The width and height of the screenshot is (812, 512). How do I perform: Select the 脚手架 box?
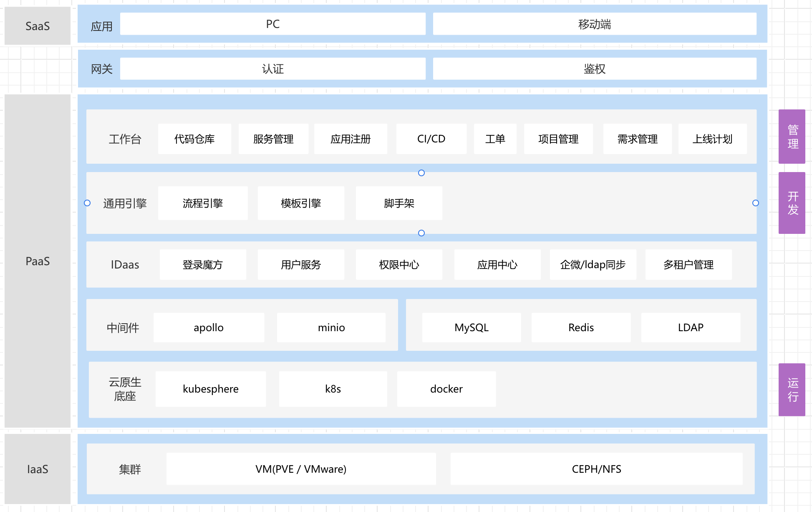point(399,203)
